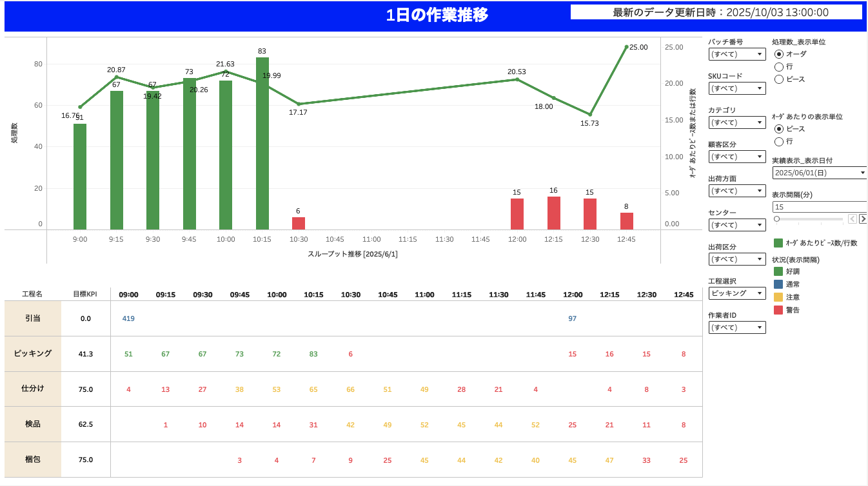Select 行 under 処理数_表示単位
Image resolution: width=868 pixels, height=486 pixels.
click(x=778, y=66)
